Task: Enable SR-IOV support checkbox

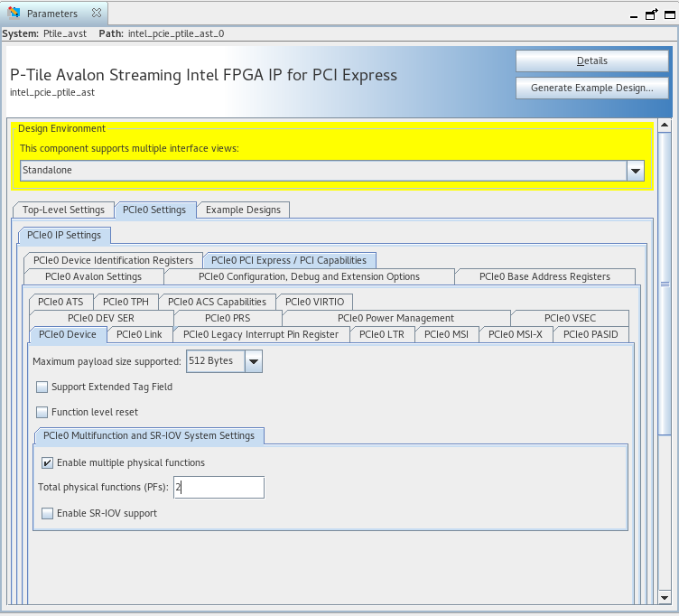Action: tap(47, 514)
